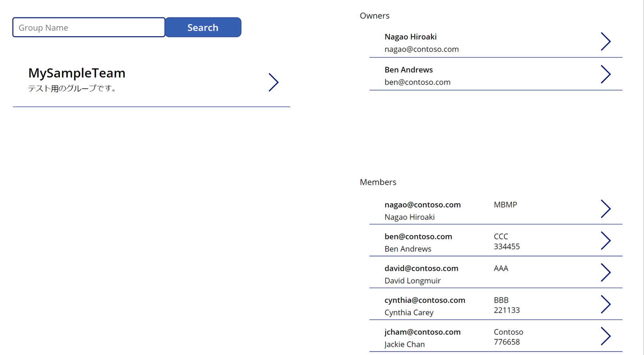
Task: Click the Contoso company label
Action: pyautogui.click(x=508, y=332)
